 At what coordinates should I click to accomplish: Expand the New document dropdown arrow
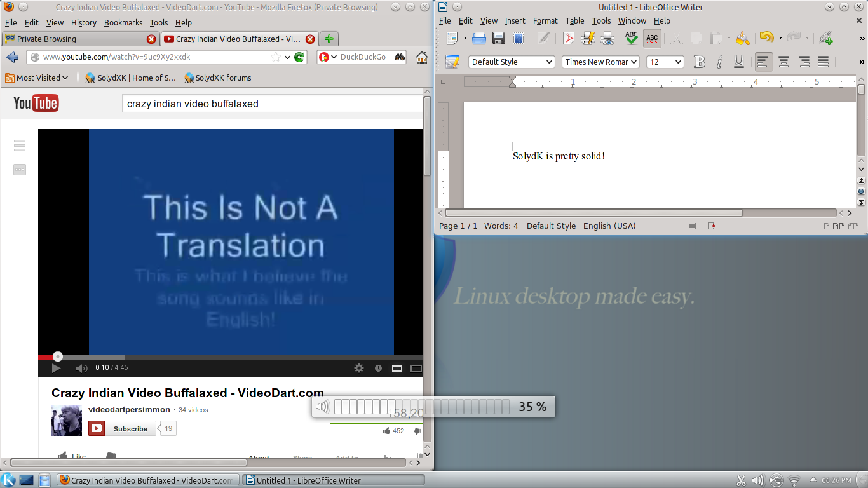point(465,39)
